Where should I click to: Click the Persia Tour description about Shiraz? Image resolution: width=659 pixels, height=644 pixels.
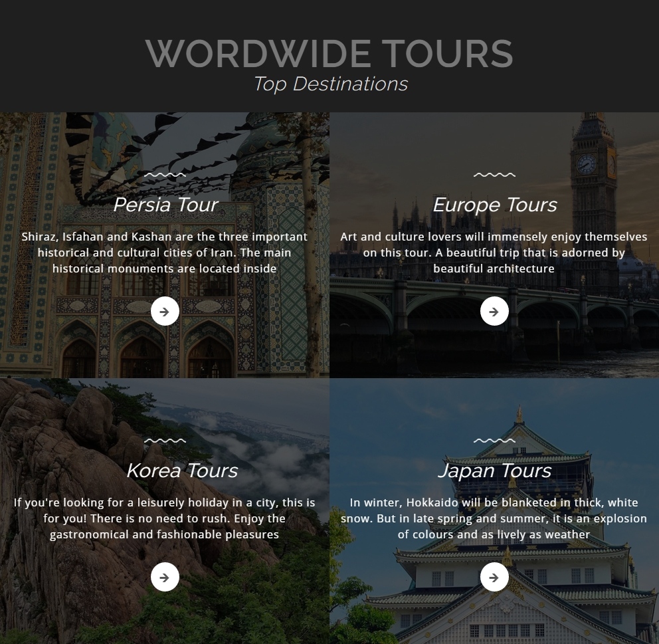(164, 253)
